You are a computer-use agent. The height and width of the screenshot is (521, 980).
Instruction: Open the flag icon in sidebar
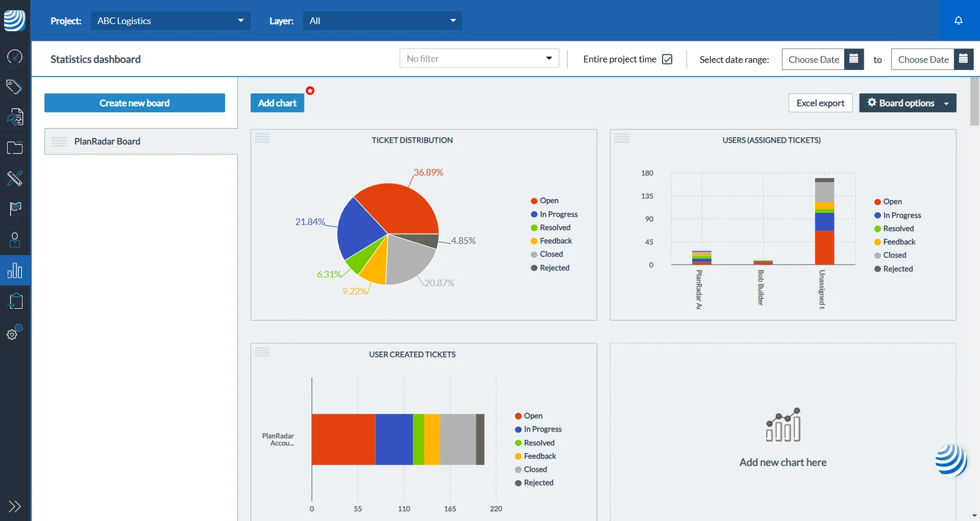coord(15,209)
